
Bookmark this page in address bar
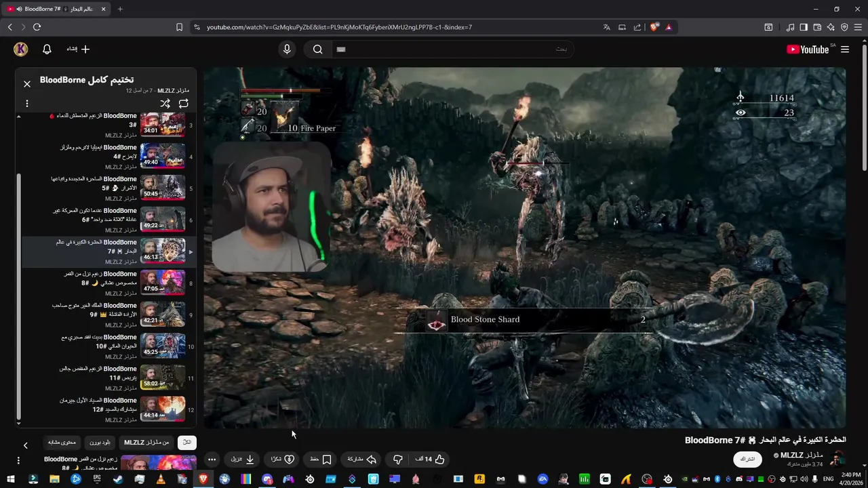pyautogui.click(x=179, y=27)
